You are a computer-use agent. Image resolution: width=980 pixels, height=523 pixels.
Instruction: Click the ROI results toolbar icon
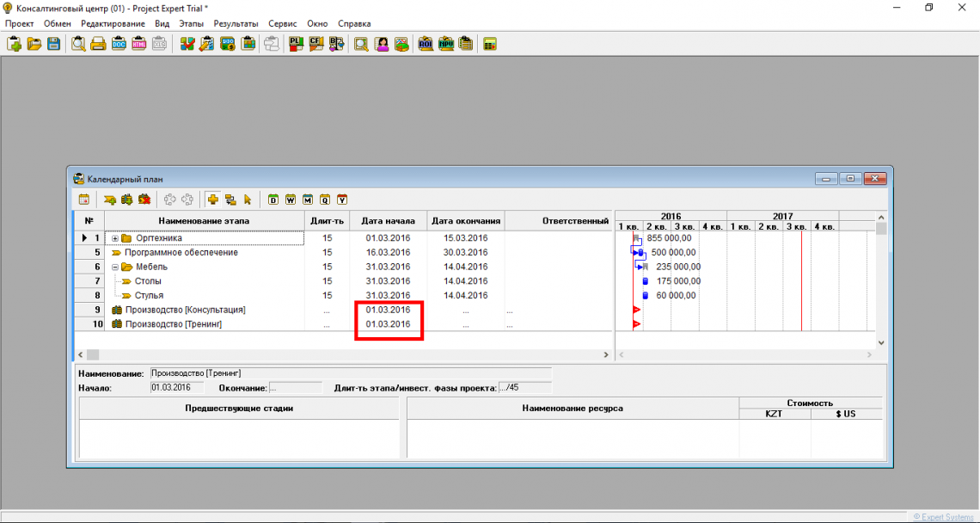coord(426,44)
